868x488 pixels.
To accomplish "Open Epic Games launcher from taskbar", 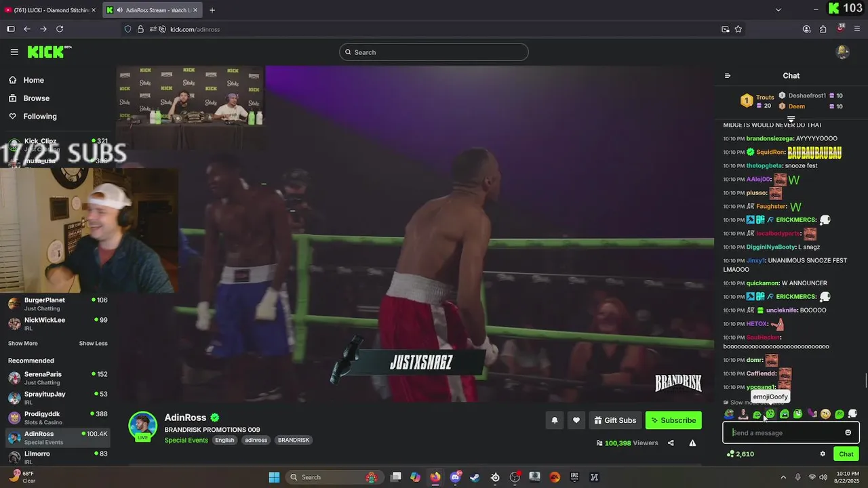I will (x=574, y=477).
